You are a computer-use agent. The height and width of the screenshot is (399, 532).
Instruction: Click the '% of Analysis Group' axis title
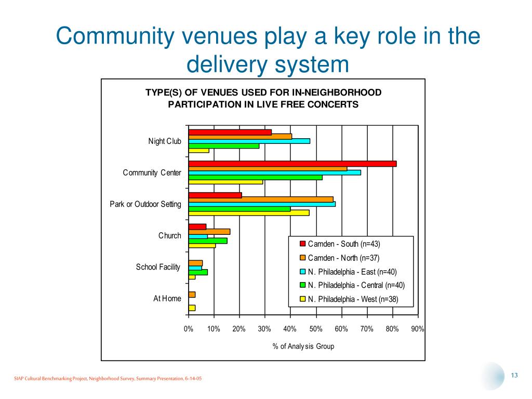303,347
